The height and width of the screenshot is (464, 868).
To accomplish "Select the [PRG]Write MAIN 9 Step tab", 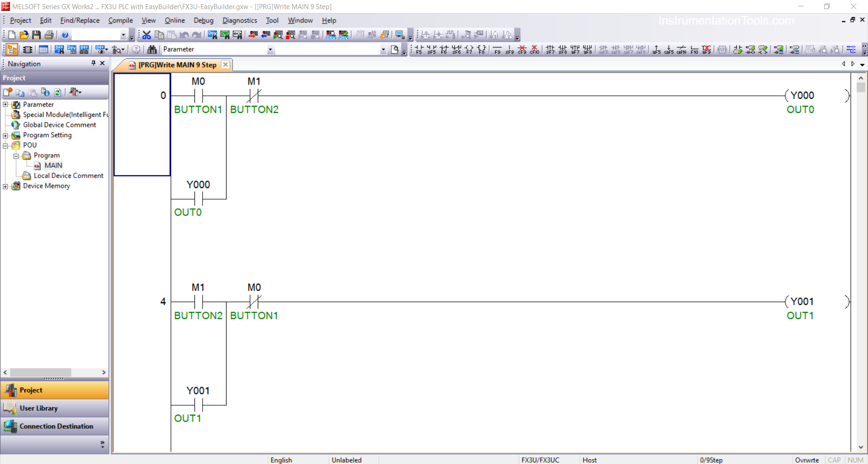I will 177,65.
